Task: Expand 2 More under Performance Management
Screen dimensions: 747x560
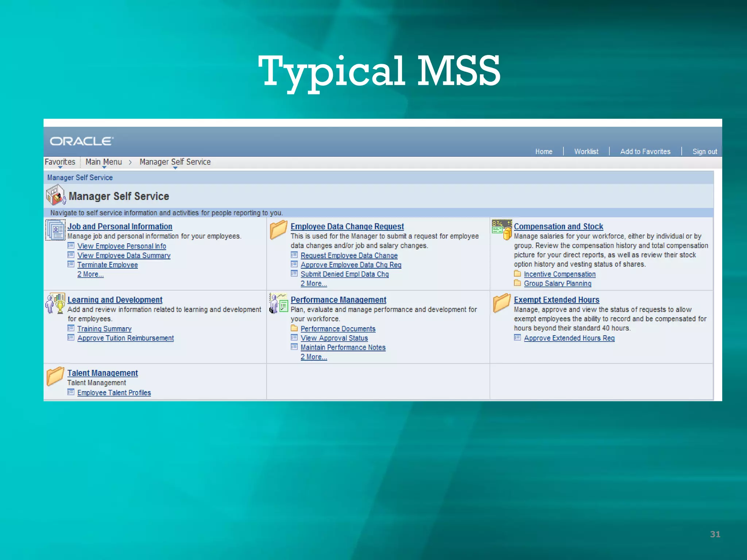Action: coord(314,357)
